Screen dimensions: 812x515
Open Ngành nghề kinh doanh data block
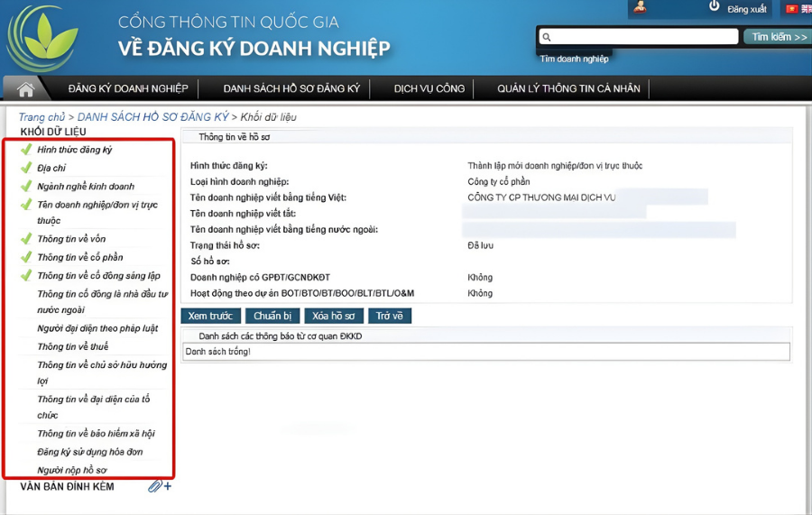[86, 186]
